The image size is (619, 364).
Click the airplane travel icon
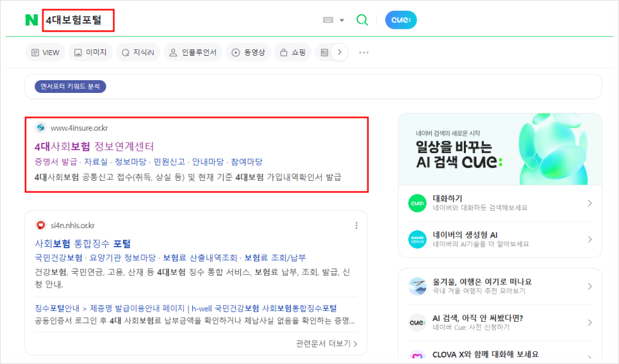[417, 286]
